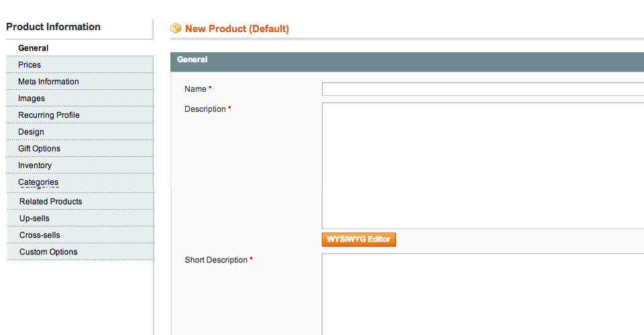The width and height of the screenshot is (644, 335).
Task: Go to the Cross-sells tab
Action: pos(80,235)
